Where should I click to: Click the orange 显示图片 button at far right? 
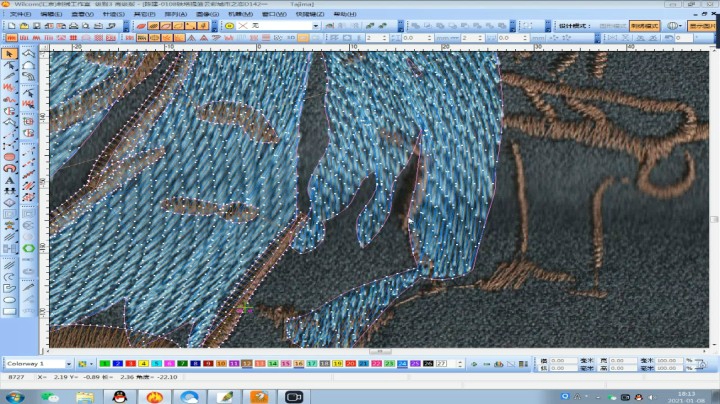tap(701, 26)
